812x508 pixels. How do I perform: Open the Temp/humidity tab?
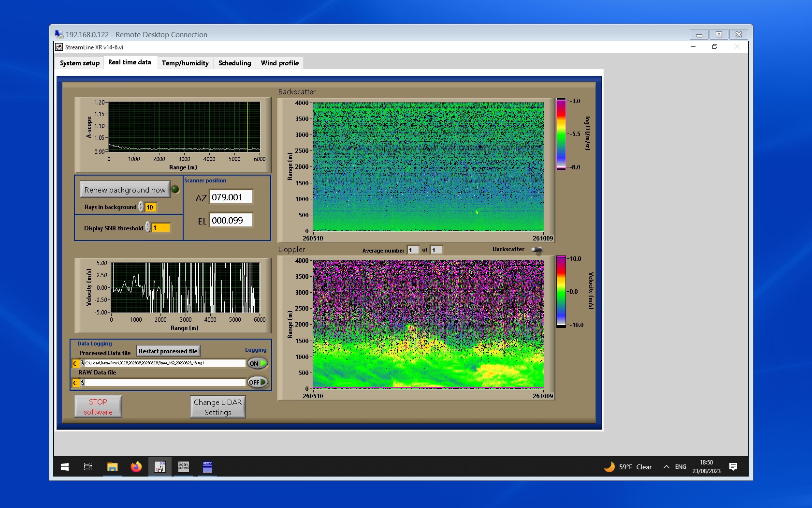(x=185, y=63)
